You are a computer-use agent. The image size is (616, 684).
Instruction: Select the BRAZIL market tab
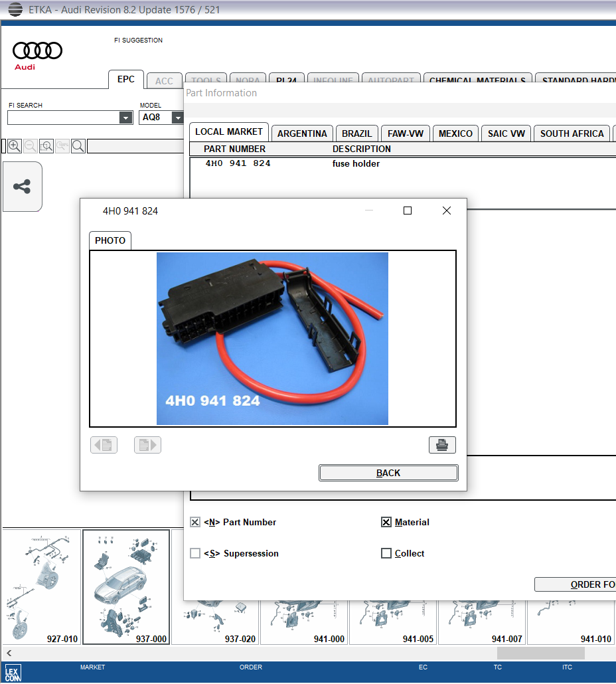[357, 133]
